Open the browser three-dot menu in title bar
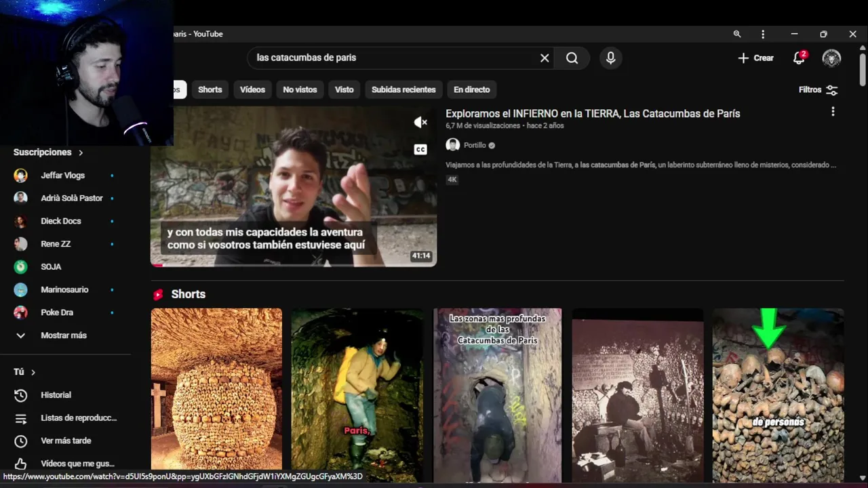The image size is (868, 488). [763, 34]
